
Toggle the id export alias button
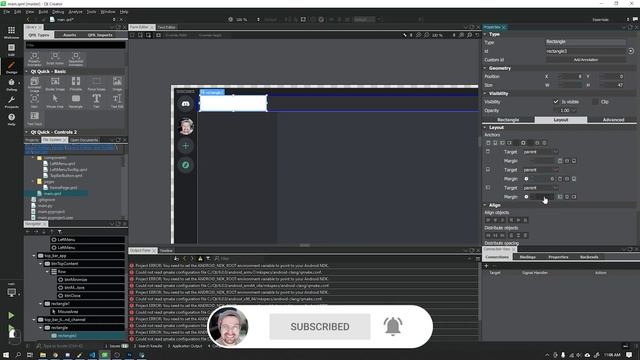point(631,51)
